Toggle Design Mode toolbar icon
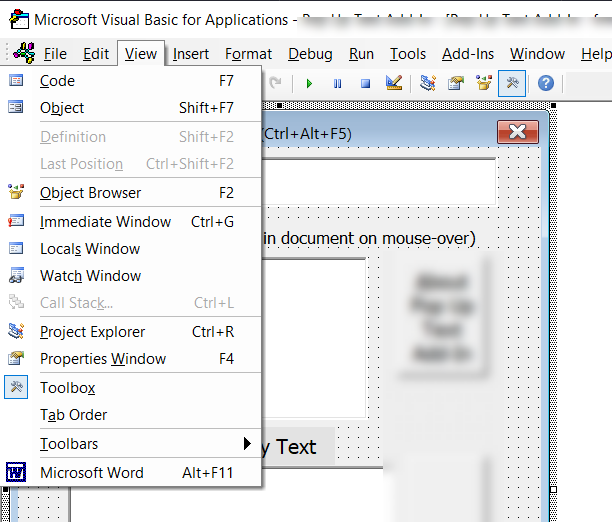 tap(394, 83)
